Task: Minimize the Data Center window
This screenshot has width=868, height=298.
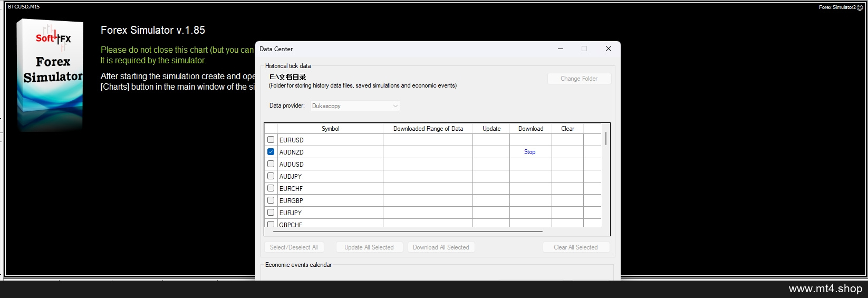Action: click(560, 49)
